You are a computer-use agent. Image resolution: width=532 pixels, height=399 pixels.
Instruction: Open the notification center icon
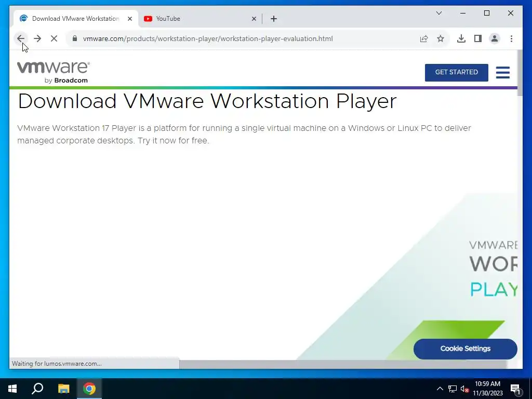[x=515, y=389]
